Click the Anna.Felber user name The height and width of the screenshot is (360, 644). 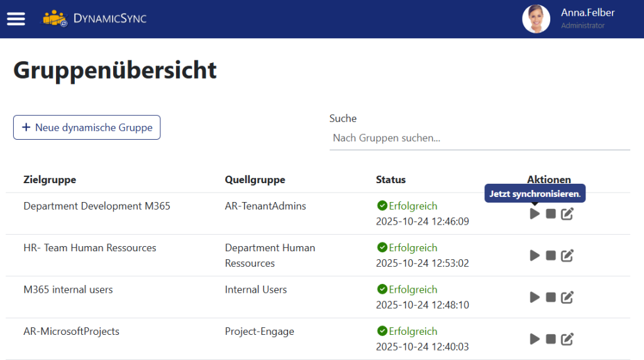click(588, 13)
